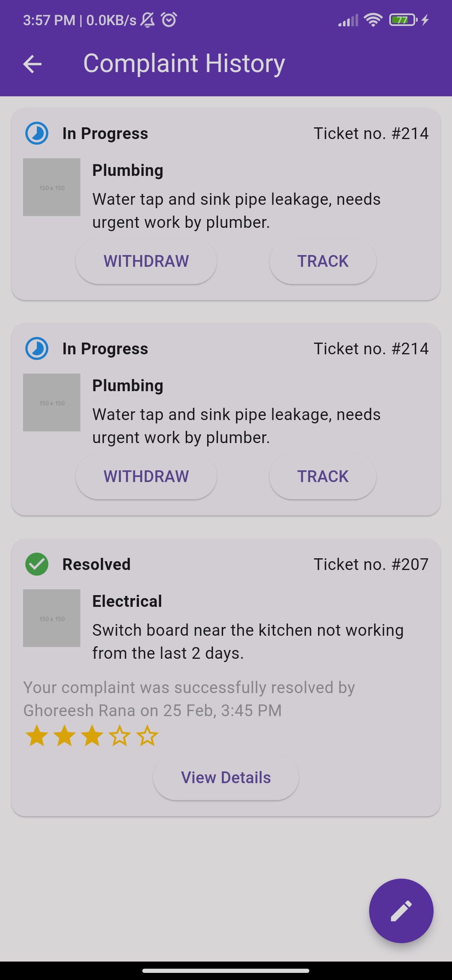Open View Details for Electrical complaint
Viewport: 452px width, 980px height.
coord(226,778)
